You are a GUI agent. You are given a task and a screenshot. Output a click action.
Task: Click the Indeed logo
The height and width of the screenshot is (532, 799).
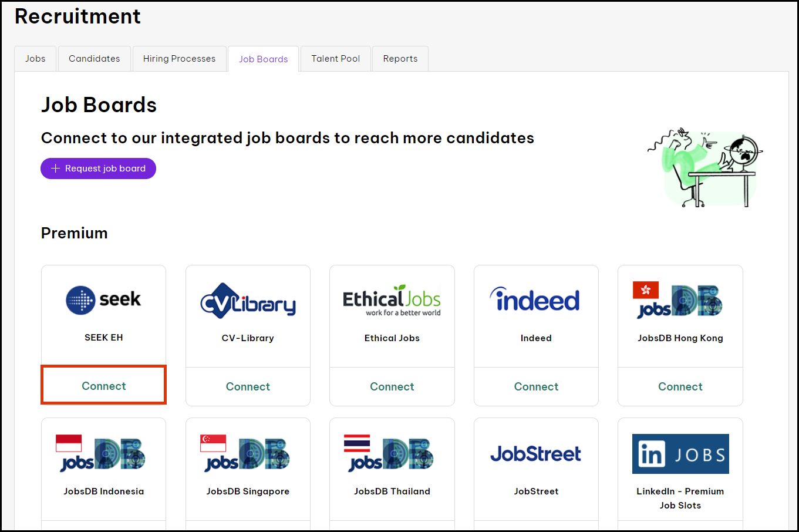[535, 300]
